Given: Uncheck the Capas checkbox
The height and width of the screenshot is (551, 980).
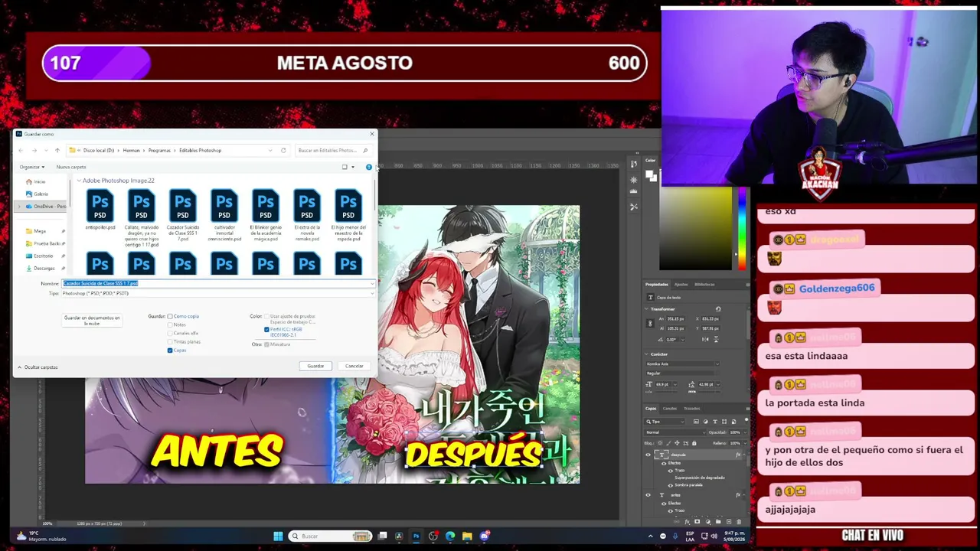Looking at the screenshot, I should [x=170, y=350].
